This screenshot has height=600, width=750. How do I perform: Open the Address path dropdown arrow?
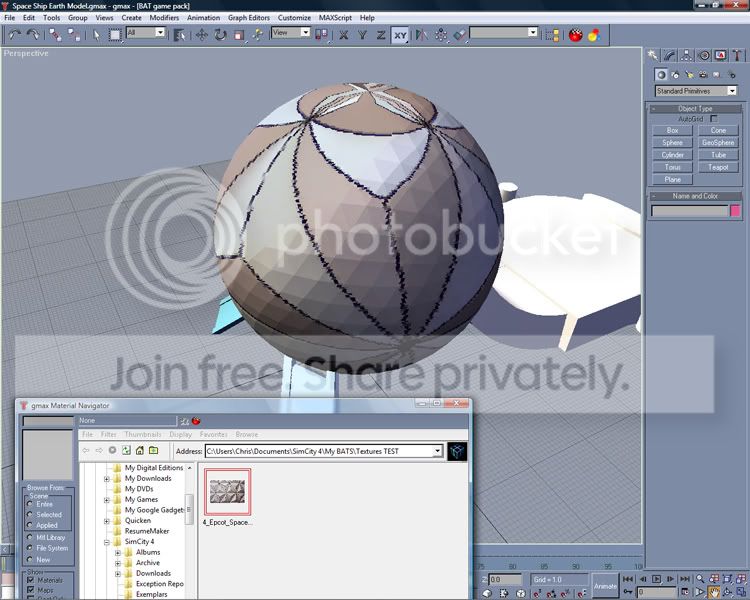pyautogui.click(x=437, y=451)
